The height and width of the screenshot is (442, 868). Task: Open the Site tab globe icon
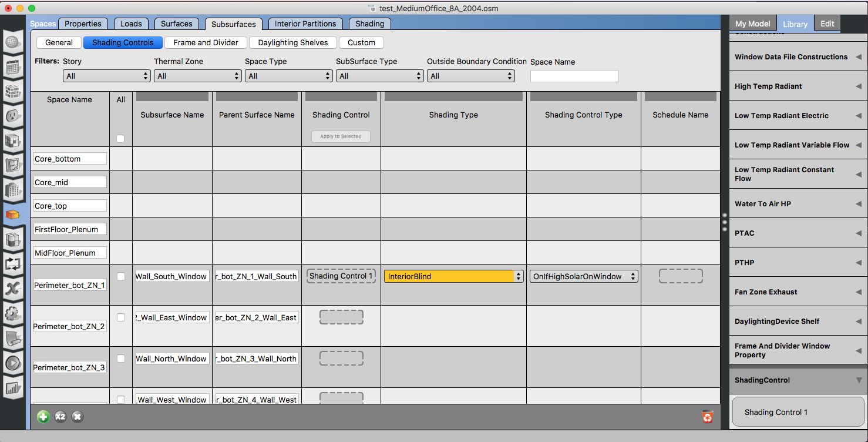pyautogui.click(x=13, y=42)
